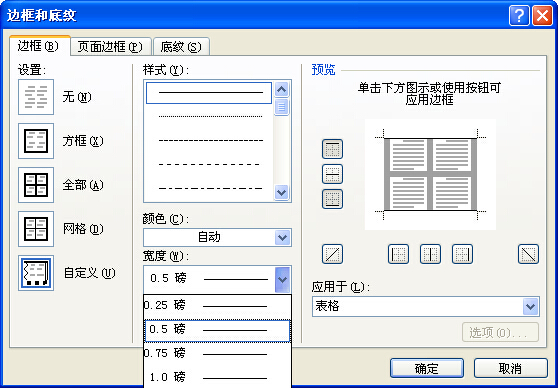Click the 自定义(U) label text
This screenshot has height=388, width=558.
pyautogui.click(x=89, y=273)
